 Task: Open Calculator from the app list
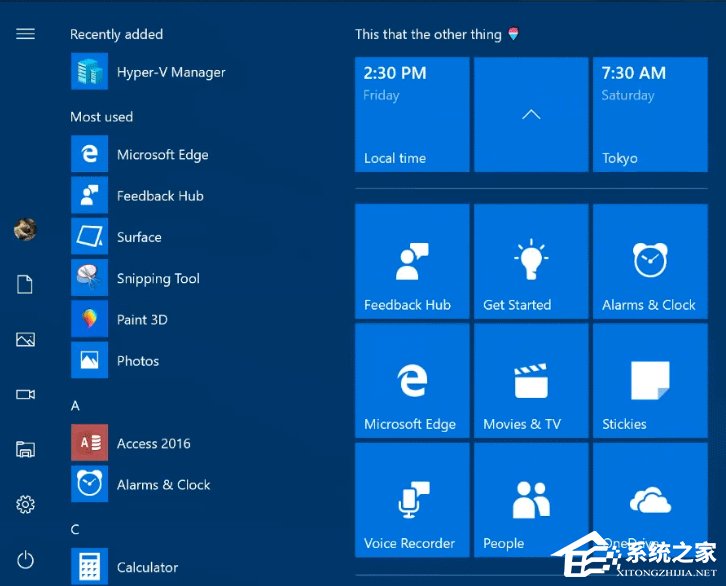(125, 567)
